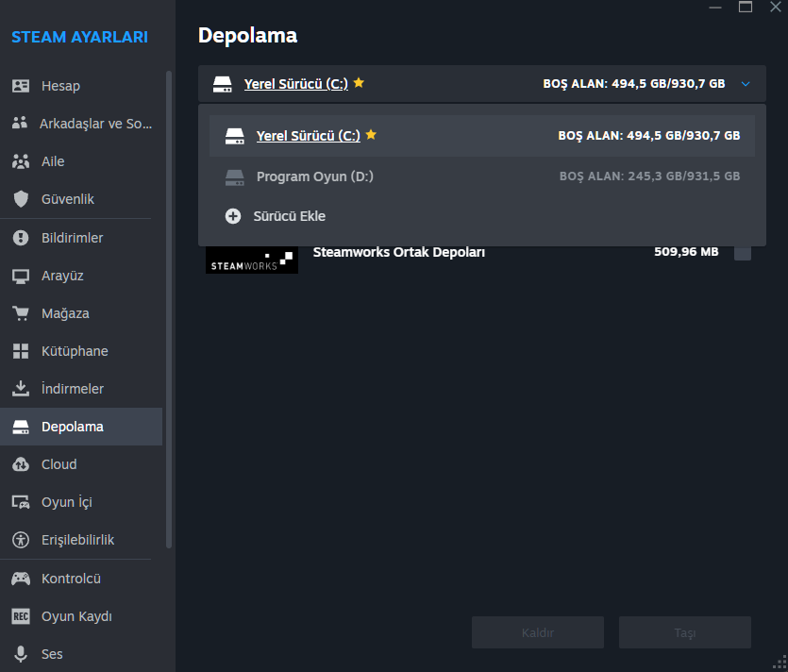The height and width of the screenshot is (672, 788).
Task: Click the plus icon next to Sürücü Ekle
Action: click(233, 216)
